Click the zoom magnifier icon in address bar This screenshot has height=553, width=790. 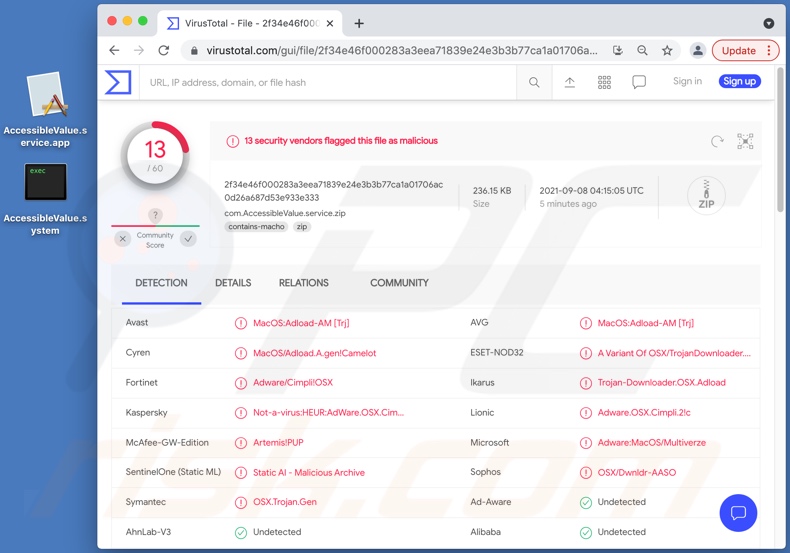pyautogui.click(x=642, y=50)
